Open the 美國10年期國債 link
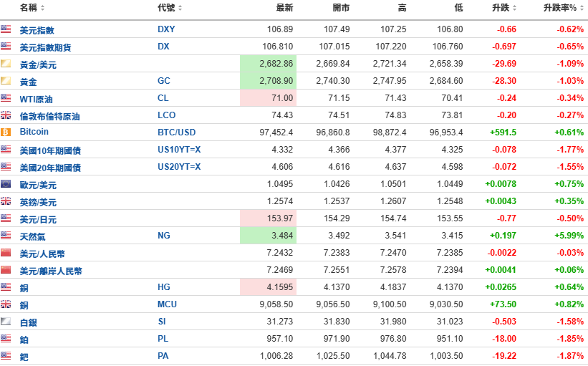This screenshot has width=588, height=366. 50,150
